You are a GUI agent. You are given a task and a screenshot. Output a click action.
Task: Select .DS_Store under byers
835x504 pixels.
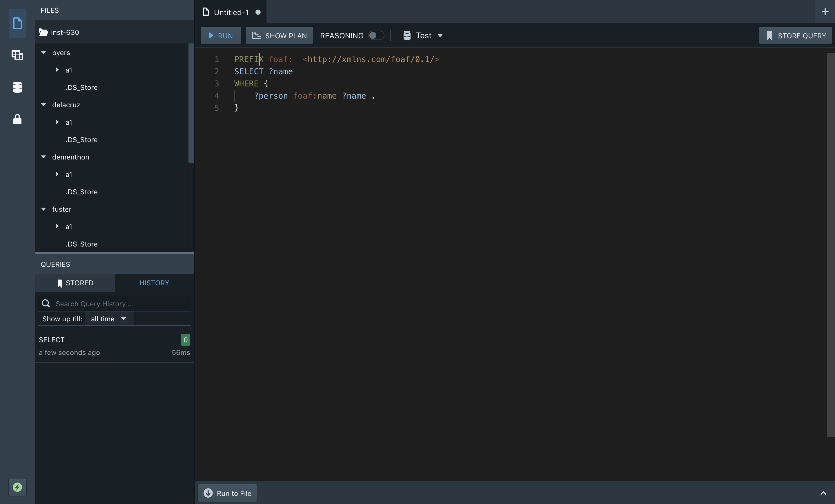pos(82,88)
